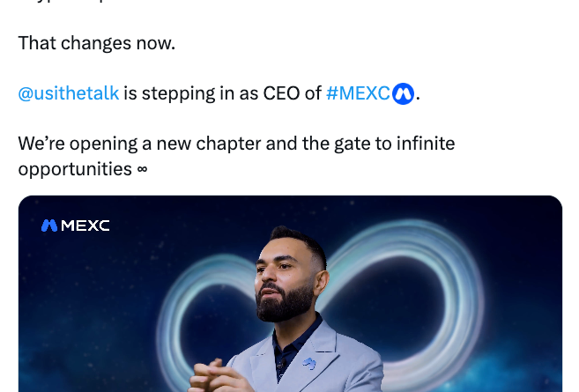Click the #MEXC hashtag link
This screenshot has width=579, height=392.
pos(358,93)
